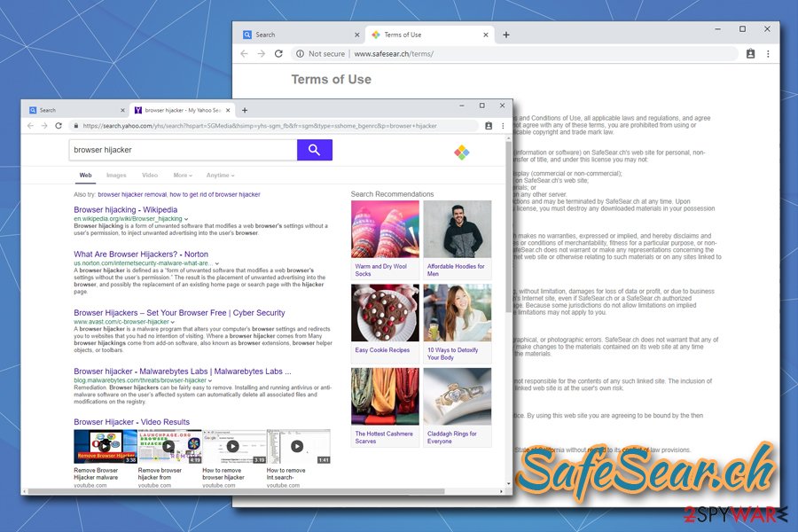Go back in the front Yahoo window
798x532 pixels.
(x=30, y=126)
